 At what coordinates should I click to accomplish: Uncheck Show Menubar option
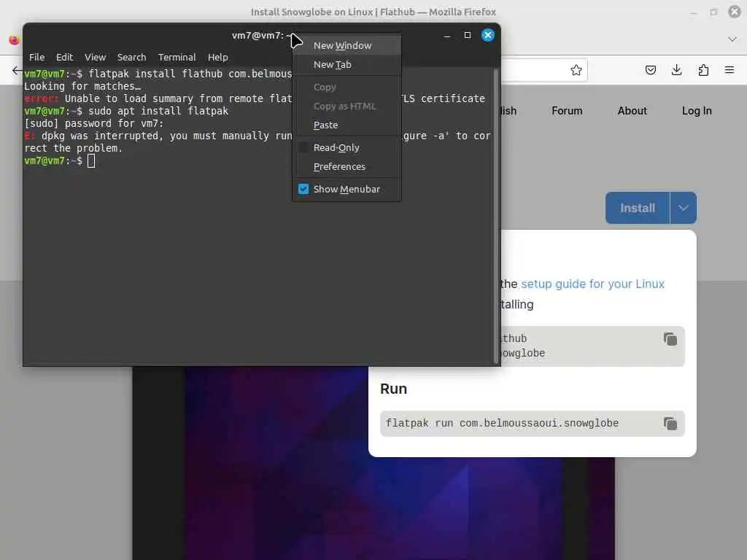click(303, 189)
